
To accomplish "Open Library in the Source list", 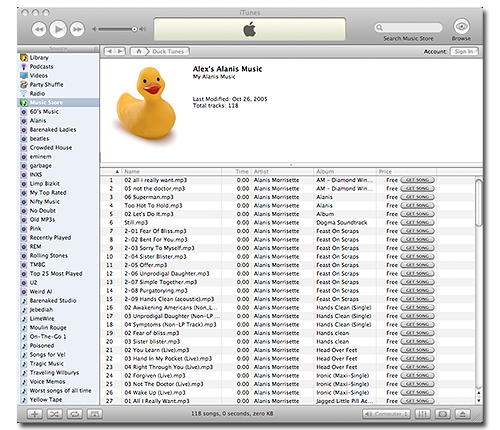I will (x=58, y=58).
